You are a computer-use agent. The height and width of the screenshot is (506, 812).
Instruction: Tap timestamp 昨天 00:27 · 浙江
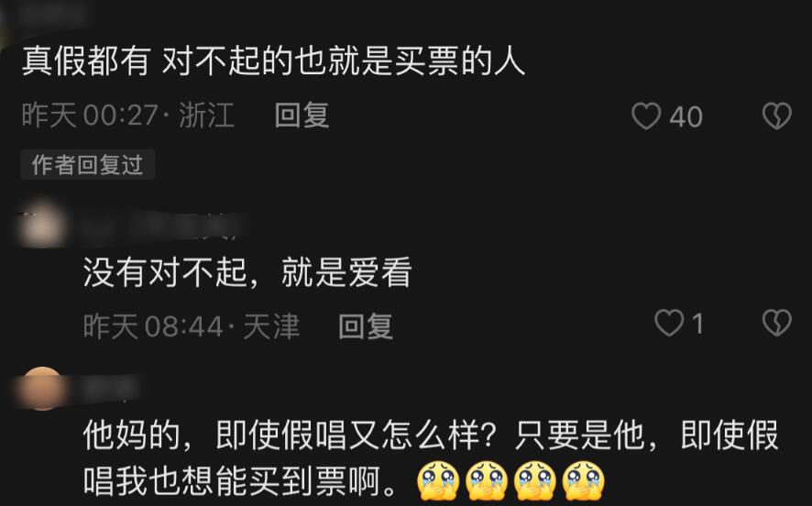click(128, 115)
